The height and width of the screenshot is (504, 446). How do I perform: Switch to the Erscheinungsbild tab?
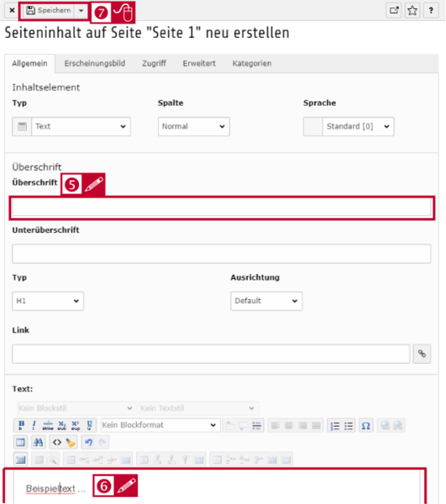[94, 63]
